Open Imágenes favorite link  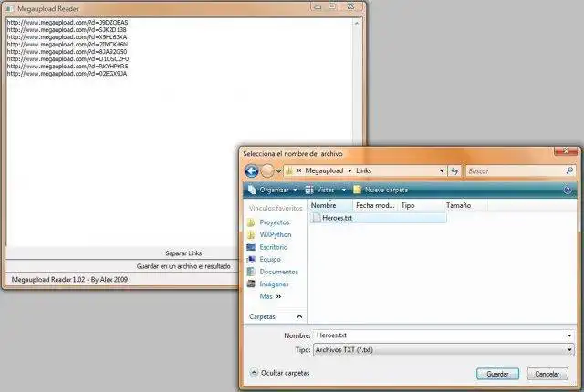click(274, 284)
